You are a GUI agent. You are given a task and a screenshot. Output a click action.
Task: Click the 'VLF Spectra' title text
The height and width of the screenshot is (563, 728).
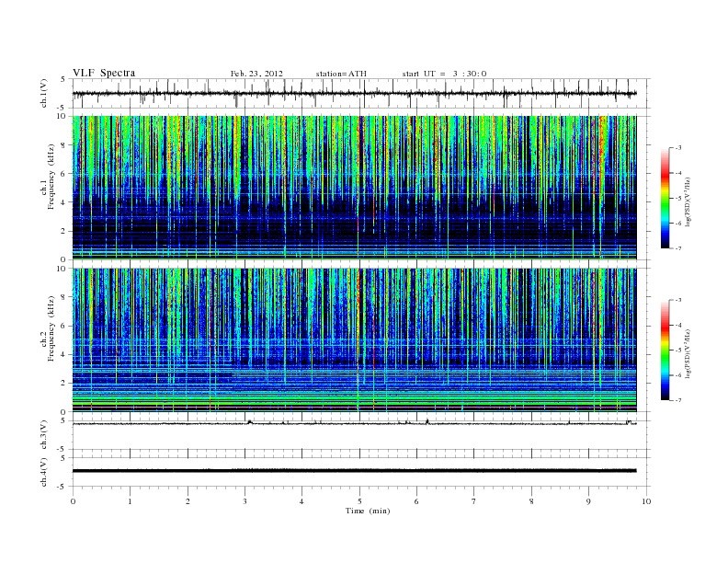[104, 73]
